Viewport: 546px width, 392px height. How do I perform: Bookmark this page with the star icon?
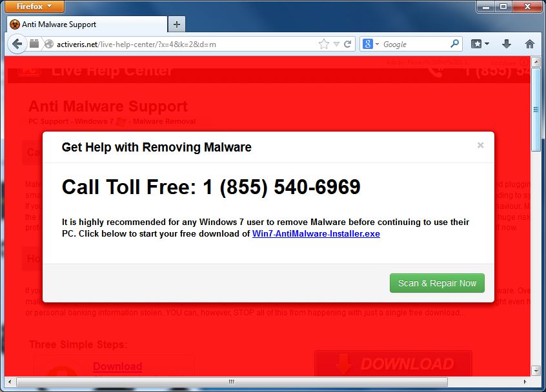pyautogui.click(x=324, y=44)
